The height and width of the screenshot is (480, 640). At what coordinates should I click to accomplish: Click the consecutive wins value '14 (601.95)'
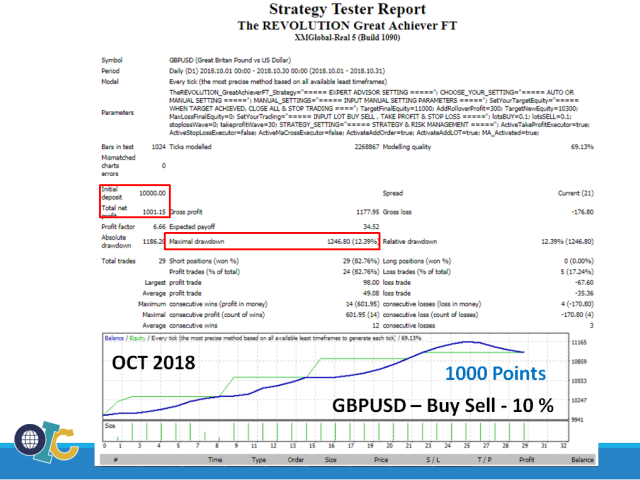coord(362,304)
